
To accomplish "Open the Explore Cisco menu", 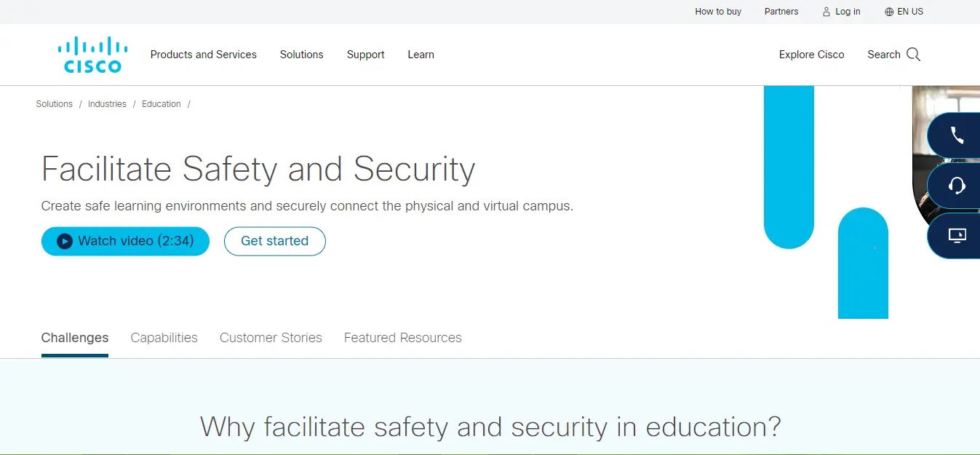I will click(811, 55).
